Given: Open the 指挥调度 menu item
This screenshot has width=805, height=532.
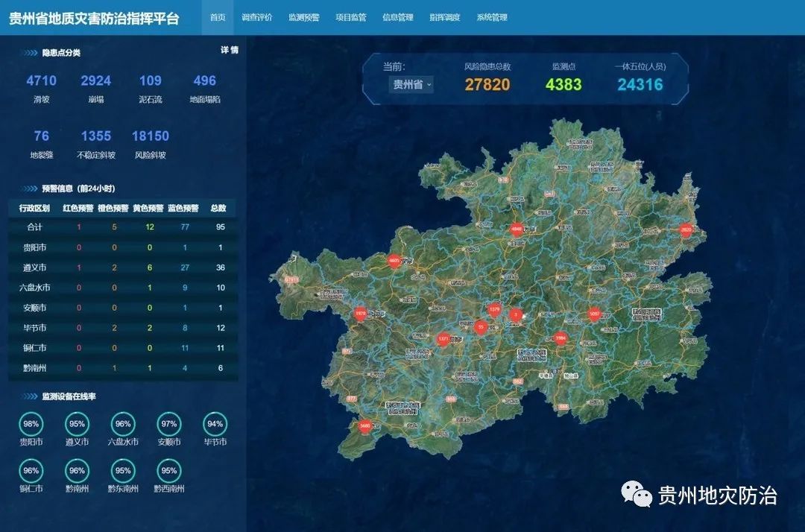Looking at the screenshot, I should tap(445, 17).
